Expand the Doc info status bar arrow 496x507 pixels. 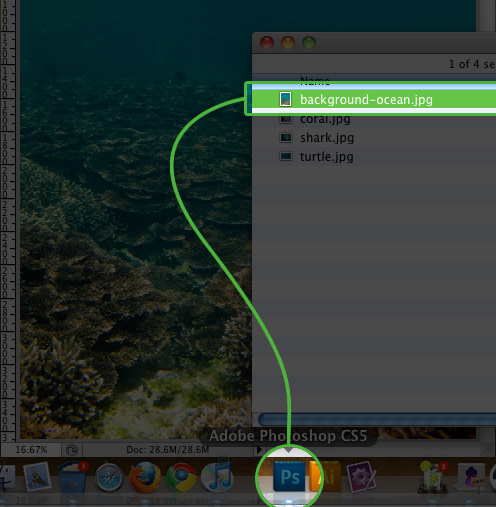[259, 450]
